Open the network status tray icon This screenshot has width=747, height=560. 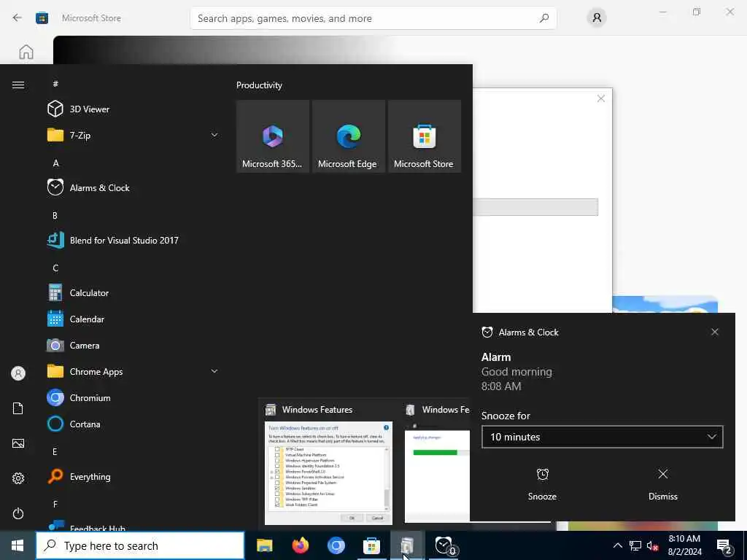[x=635, y=545]
